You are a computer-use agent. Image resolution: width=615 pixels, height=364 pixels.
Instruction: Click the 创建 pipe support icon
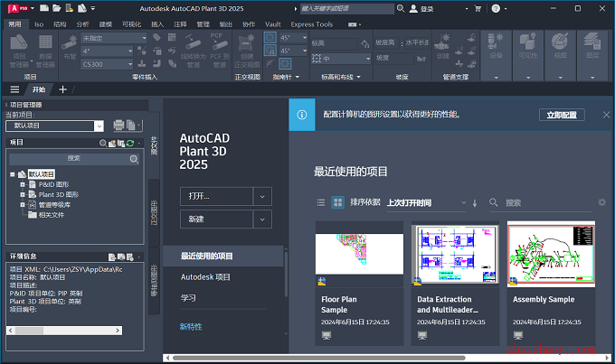coord(443,46)
